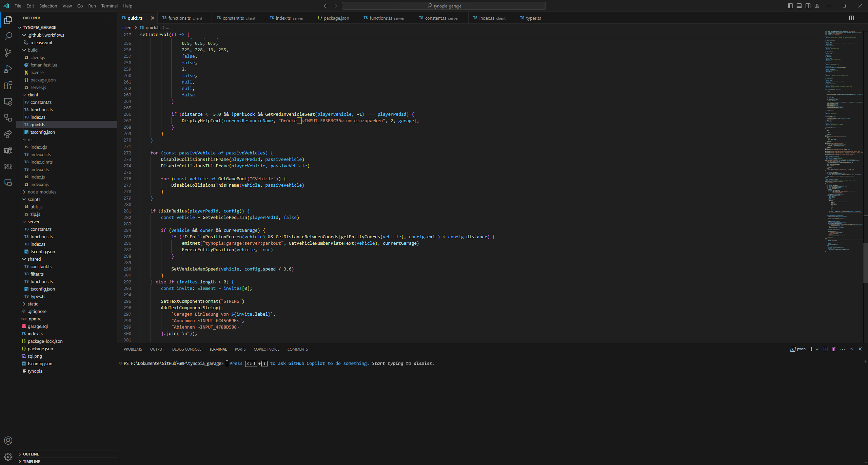Open the Search view in activity bar

(8, 36)
